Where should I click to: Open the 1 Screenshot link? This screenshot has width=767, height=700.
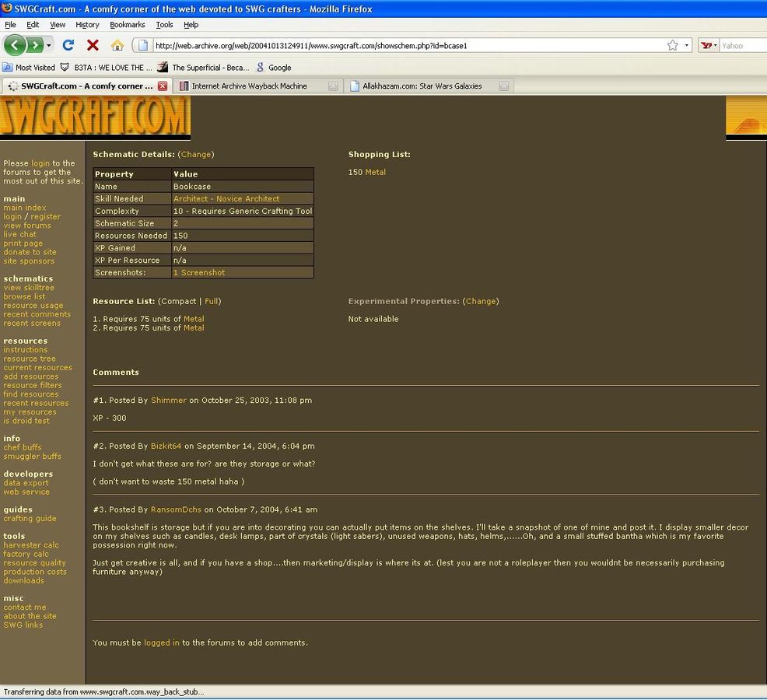tap(199, 273)
